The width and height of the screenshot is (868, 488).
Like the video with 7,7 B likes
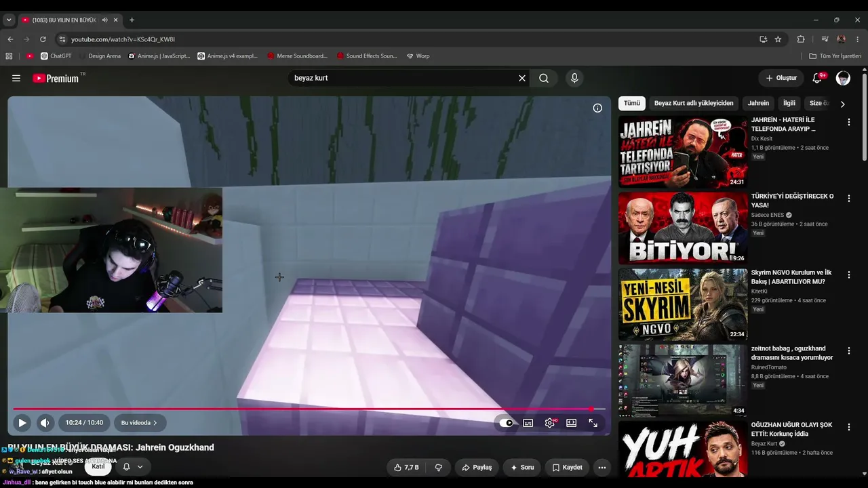[406, 468]
